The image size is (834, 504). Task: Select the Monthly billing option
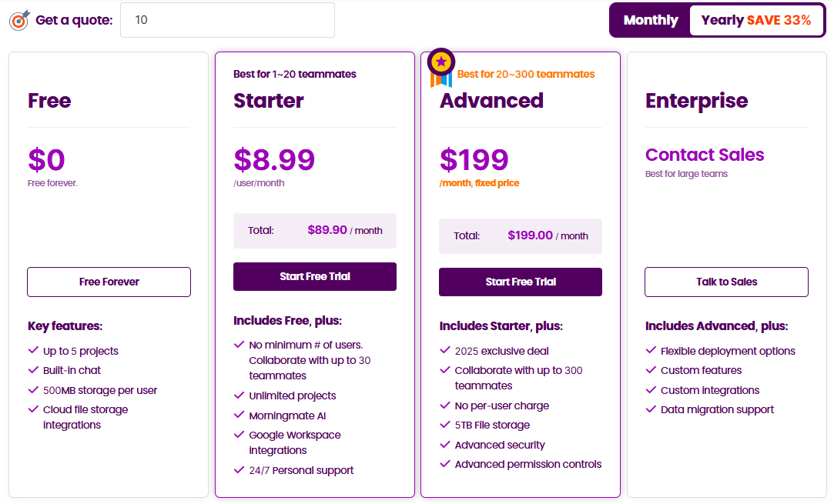650,19
